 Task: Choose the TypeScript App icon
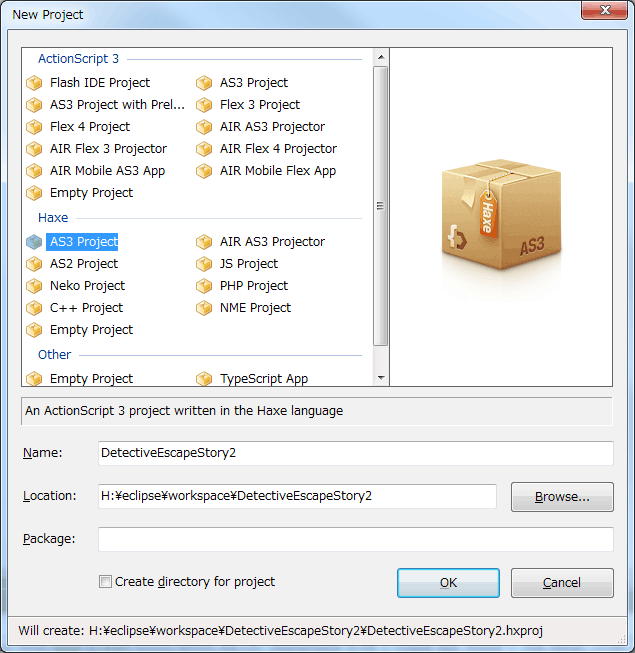205,379
